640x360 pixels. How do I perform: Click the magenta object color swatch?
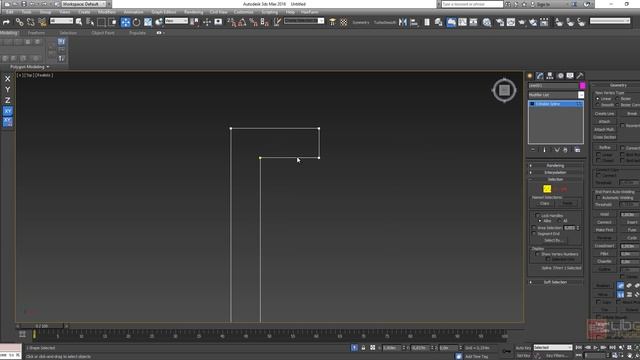(x=582, y=86)
